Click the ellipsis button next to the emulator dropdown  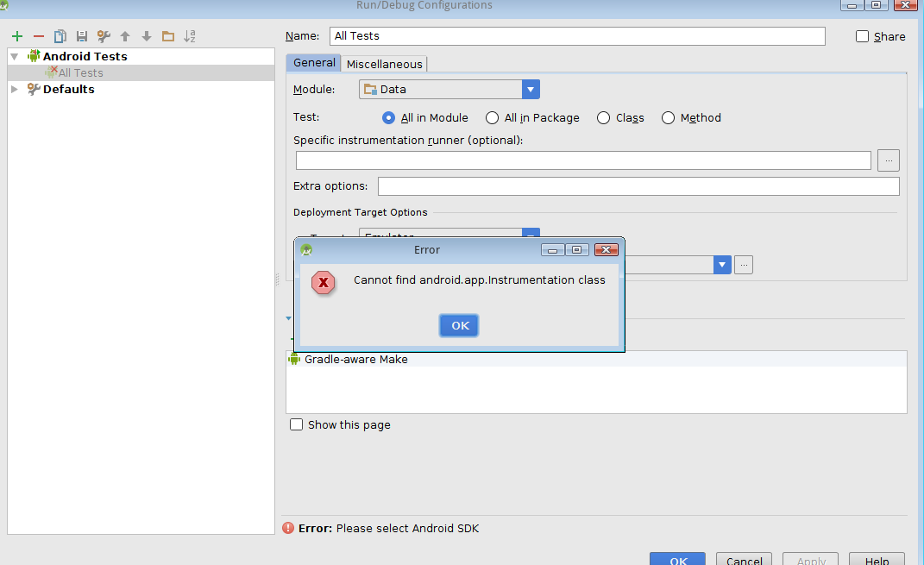tap(744, 265)
